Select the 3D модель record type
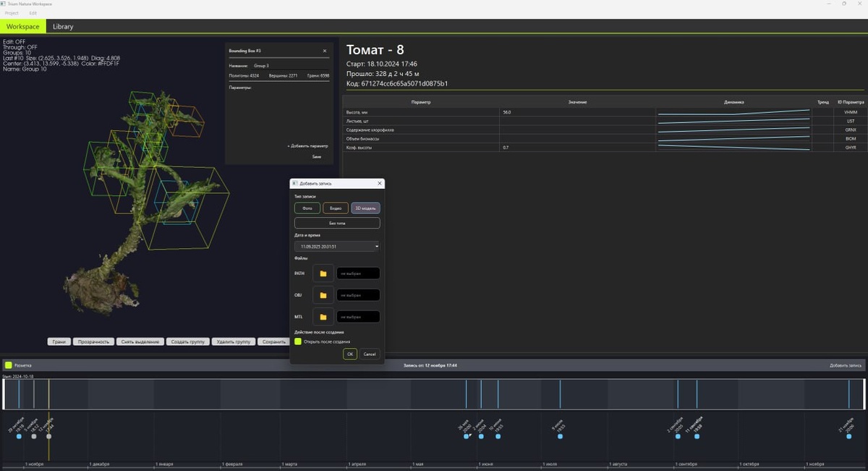Image resolution: width=868 pixels, height=471 pixels. point(365,208)
